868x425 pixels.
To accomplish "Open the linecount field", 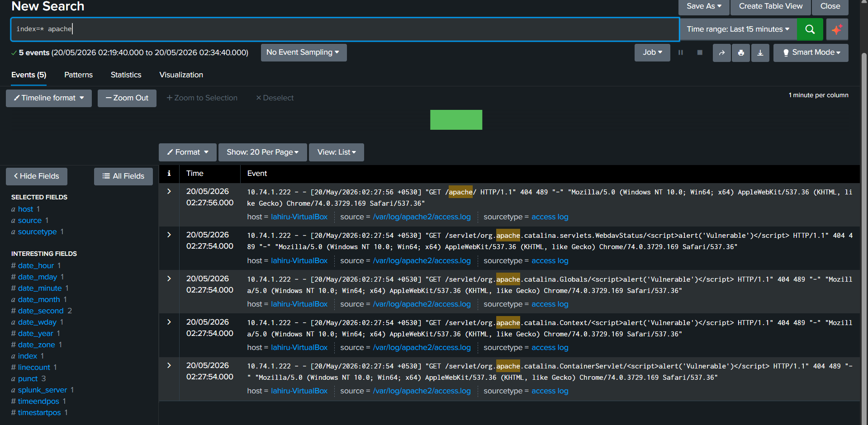I will point(34,368).
